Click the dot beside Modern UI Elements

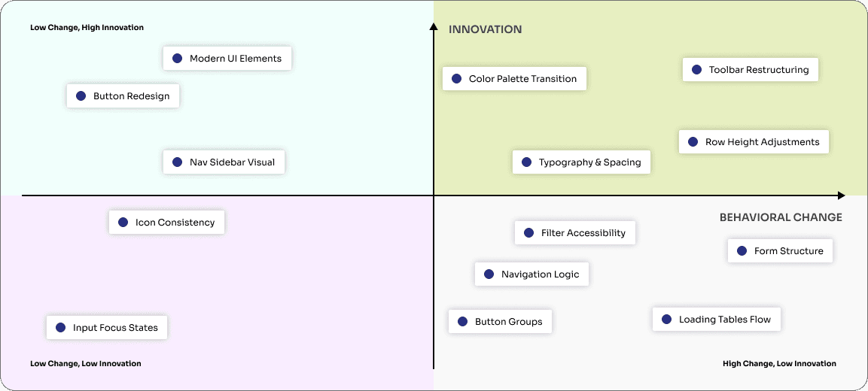coord(177,58)
